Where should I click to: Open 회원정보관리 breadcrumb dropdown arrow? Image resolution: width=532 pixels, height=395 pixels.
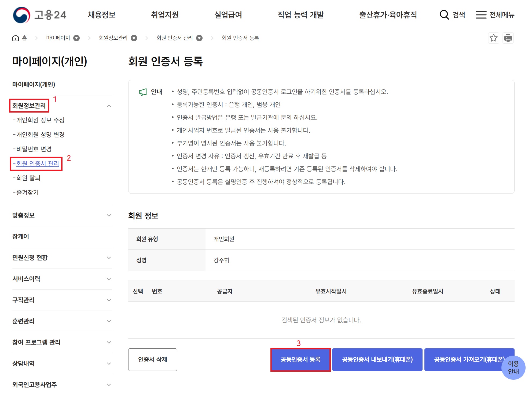[134, 38]
